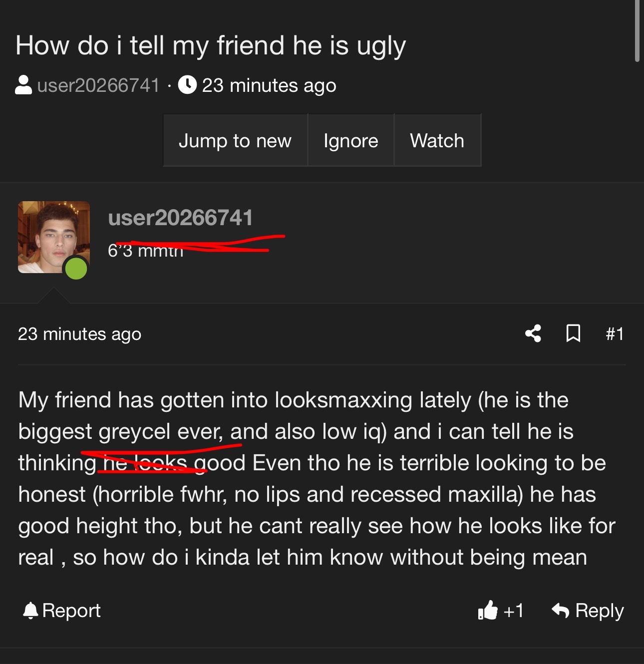Click the post timestamp 23 minutes ago
This screenshot has height=664, width=644.
tap(79, 334)
